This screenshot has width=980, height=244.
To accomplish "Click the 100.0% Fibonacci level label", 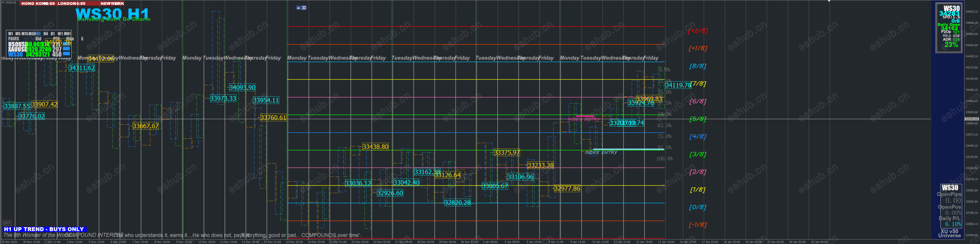I will (664, 159).
